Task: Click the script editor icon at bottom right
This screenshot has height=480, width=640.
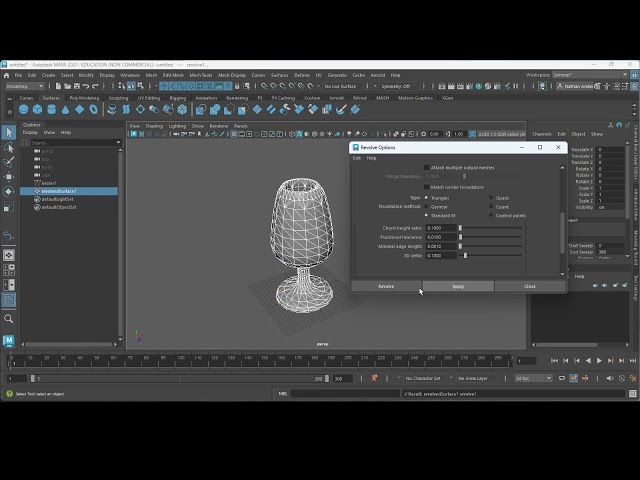Action: coord(633,394)
